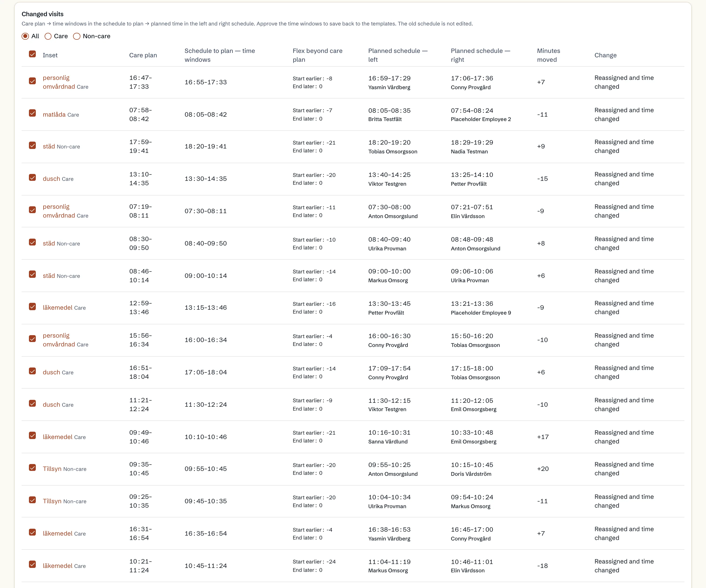Viewport: 706px width, 588px height.
Task: Open the dusch link with windows 13:30-14:35
Action: coord(51,179)
